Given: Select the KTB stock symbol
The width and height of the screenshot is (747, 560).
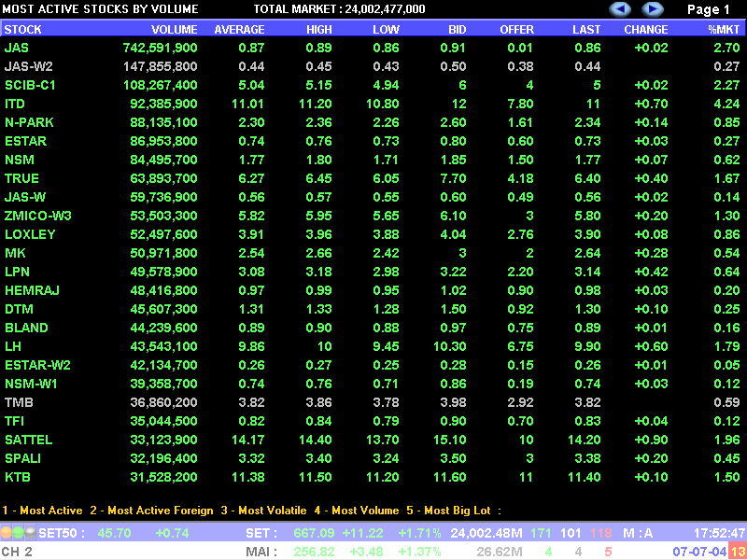Looking at the screenshot, I should pos(18,477).
